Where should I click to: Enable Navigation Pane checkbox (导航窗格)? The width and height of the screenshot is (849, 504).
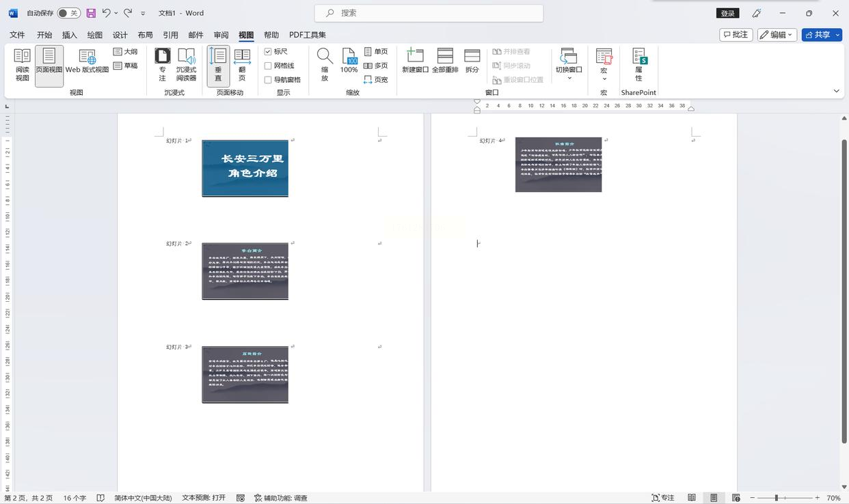(268, 80)
